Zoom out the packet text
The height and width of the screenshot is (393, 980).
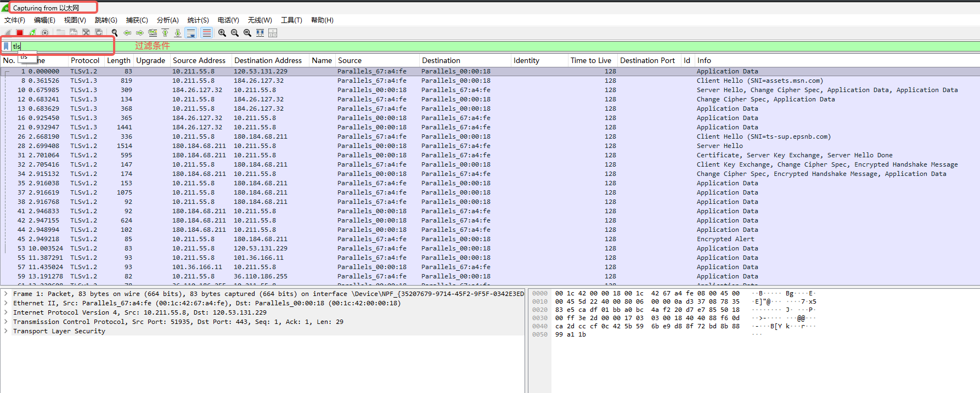[x=235, y=33]
